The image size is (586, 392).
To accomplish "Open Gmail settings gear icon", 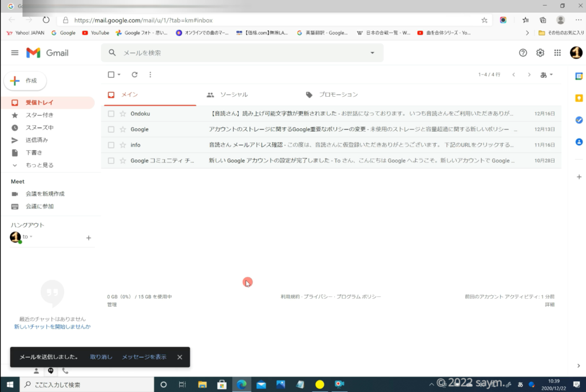I will coord(540,53).
